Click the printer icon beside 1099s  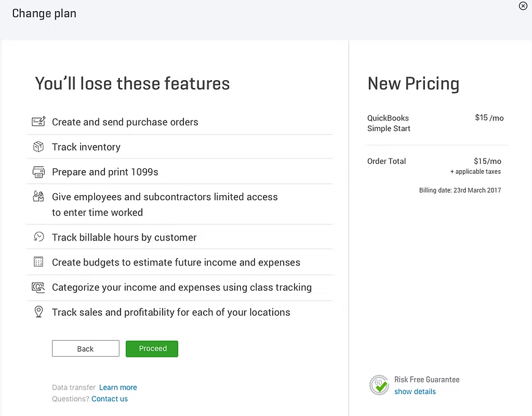click(x=39, y=172)
